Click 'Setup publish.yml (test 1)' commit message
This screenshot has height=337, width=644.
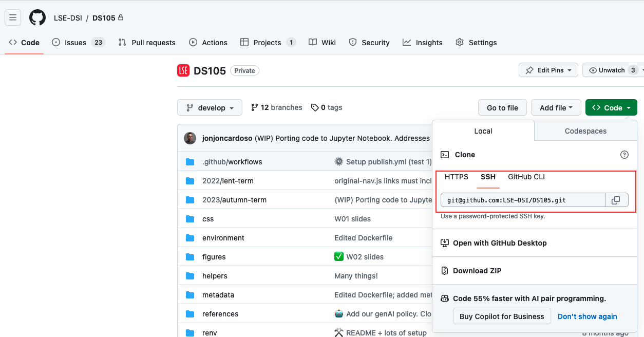click(383, 162)
